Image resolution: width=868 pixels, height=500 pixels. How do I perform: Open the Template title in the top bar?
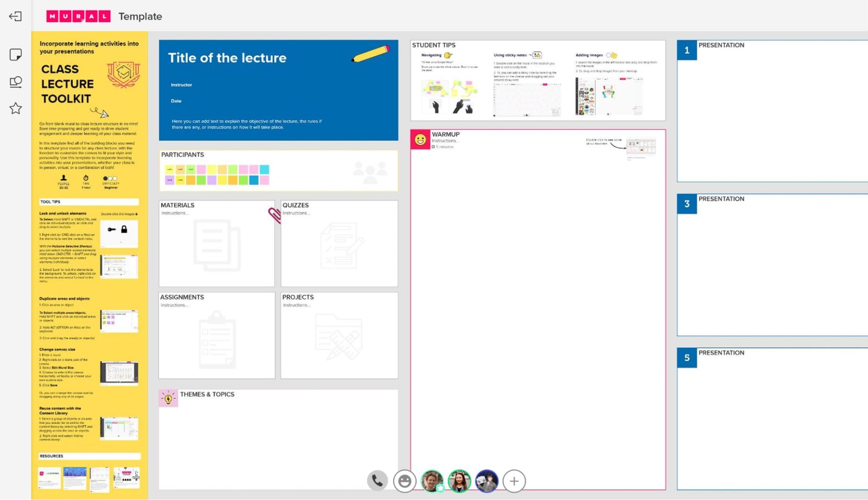click(141, 17)
